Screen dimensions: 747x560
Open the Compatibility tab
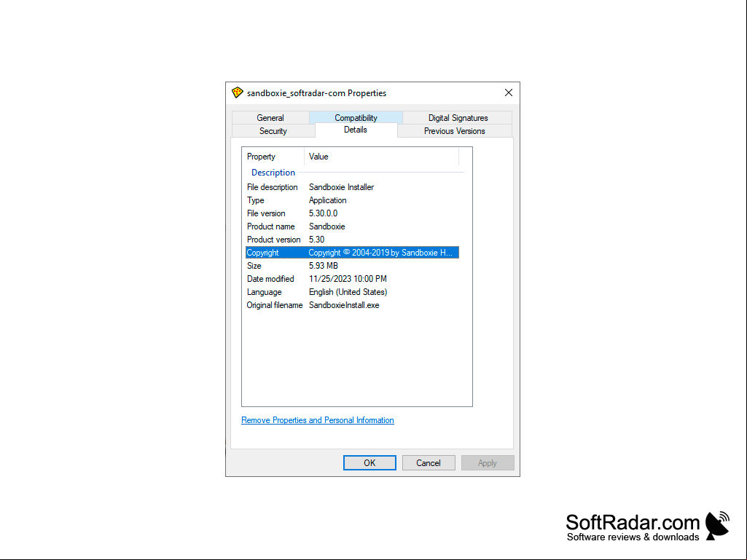pyautogui.click(x=356, y=118)
